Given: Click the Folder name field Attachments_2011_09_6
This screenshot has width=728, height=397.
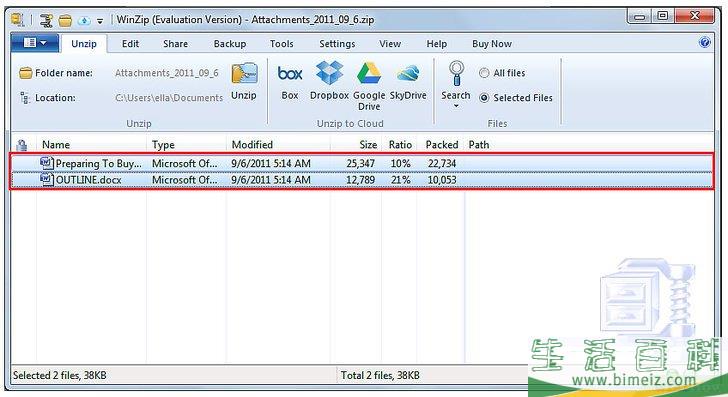Looking at the screenshot, I should [167, 73].
